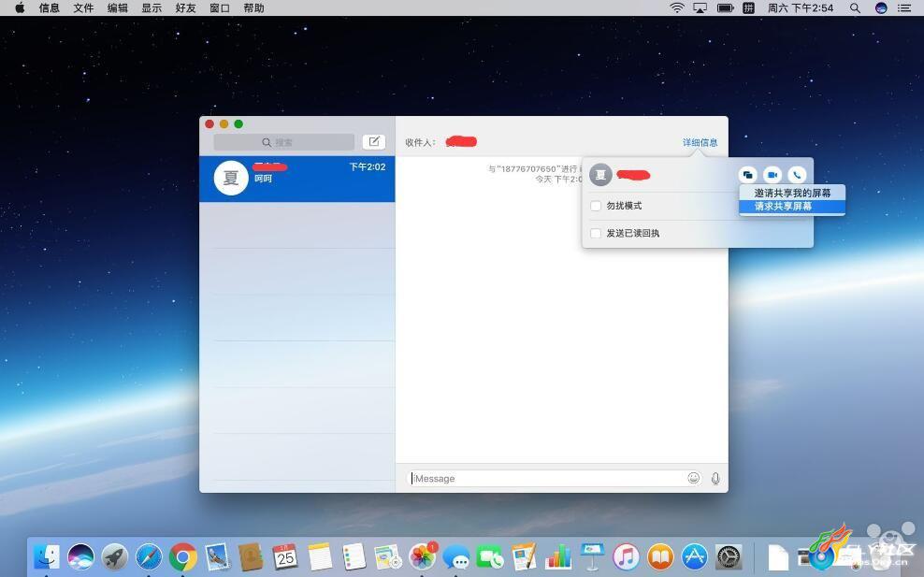Open iTunes from the dock
The height and width of the screenshot is (577, 924).
[627, 556]
